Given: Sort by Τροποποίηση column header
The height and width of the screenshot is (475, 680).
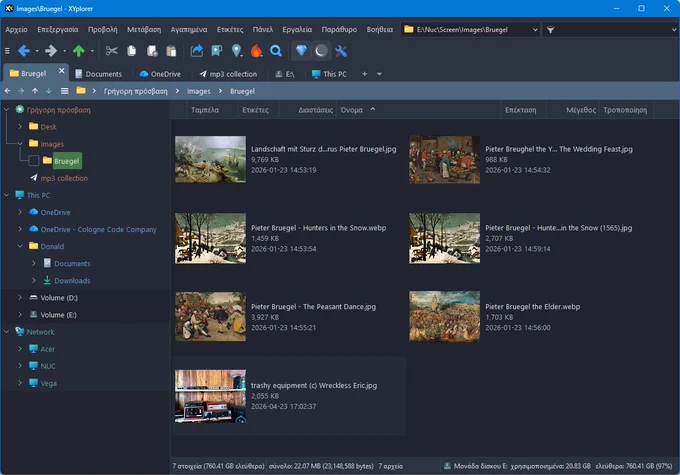Looking at the screenshot, I should [625, 110].
